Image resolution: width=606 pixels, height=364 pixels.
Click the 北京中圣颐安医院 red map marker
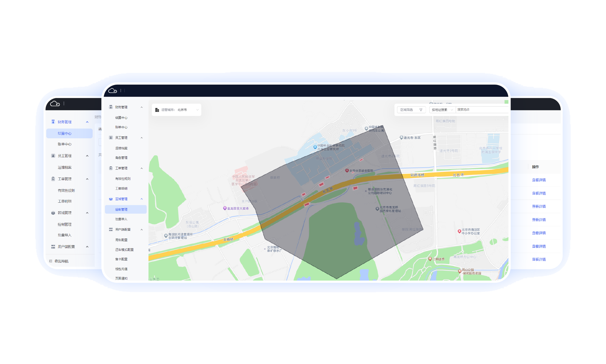(x=347, y=170)
